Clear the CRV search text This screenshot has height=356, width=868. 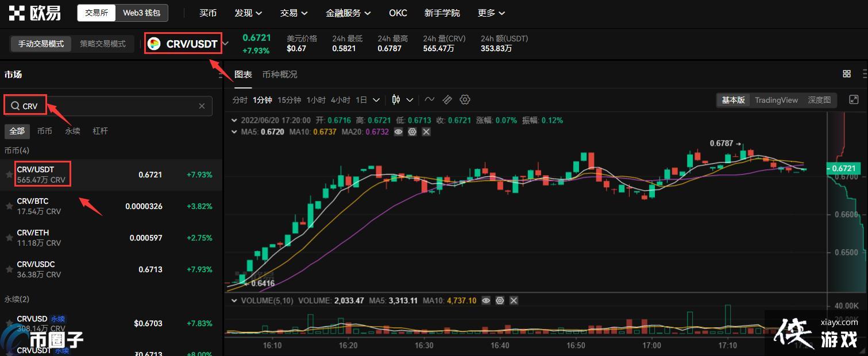(202, 106)
